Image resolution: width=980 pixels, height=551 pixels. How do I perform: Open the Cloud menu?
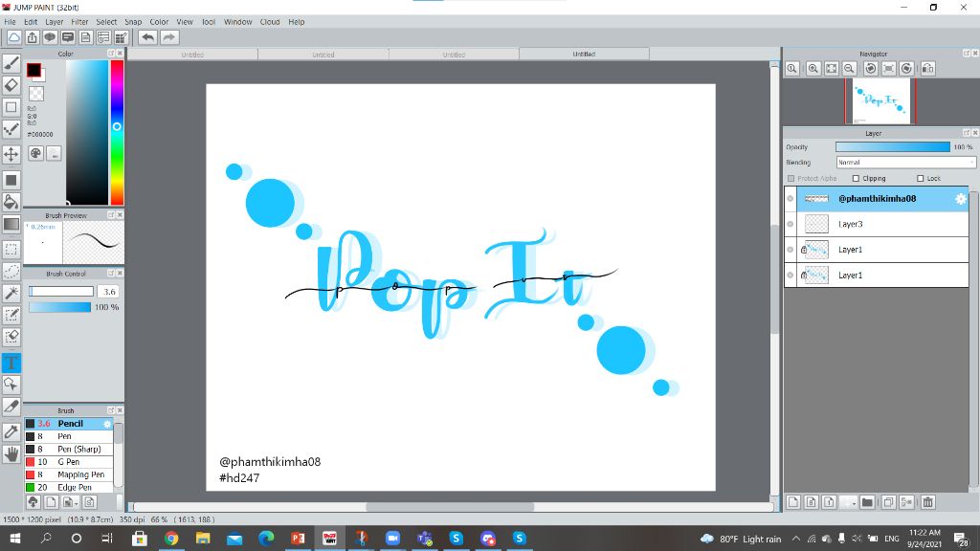coord(269,22)
